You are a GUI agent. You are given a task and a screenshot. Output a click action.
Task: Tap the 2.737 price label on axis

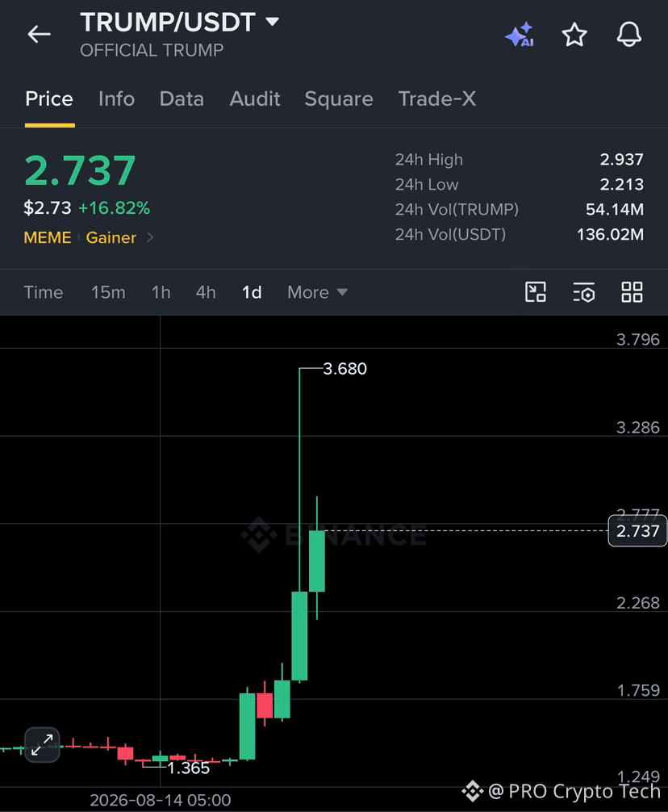[x=637, y=531]
